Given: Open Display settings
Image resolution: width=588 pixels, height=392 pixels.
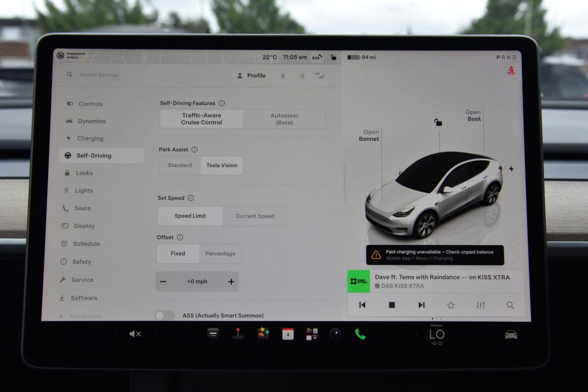Looking at the screenshot, I should pos(78,226).
